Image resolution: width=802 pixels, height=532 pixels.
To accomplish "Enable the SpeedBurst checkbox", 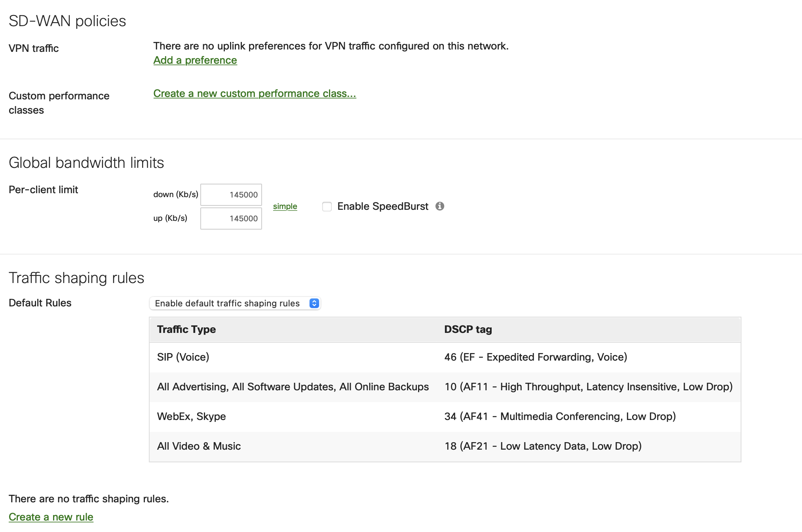I will coord(327,207).
